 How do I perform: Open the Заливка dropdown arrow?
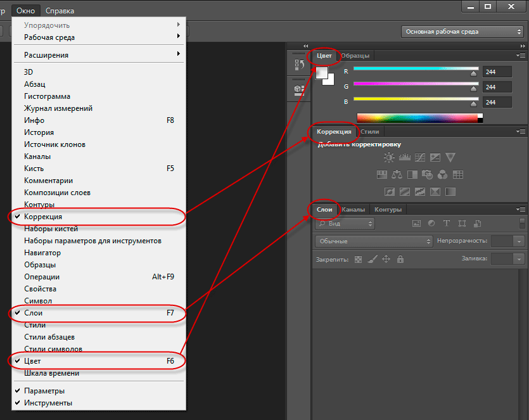click(519, 259)
